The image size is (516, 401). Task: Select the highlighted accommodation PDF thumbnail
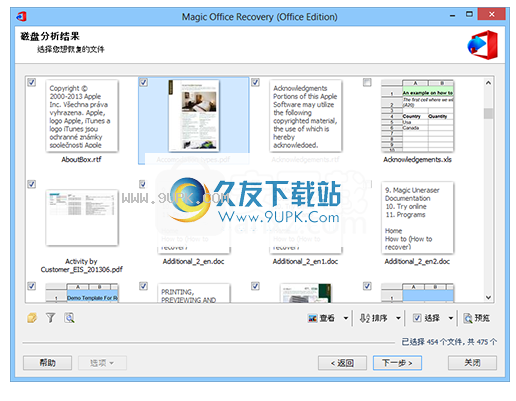pyautogui.click(x=194, y=116)
